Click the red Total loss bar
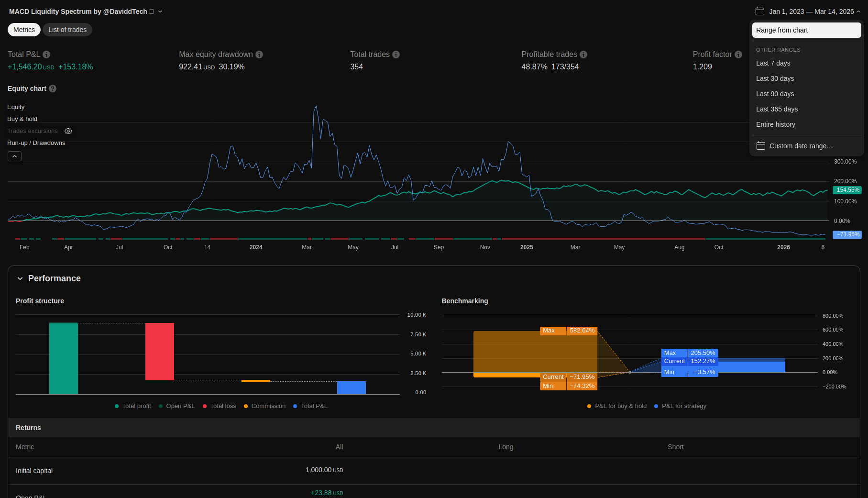Screen dimensions: 868x498 (160, 352)
